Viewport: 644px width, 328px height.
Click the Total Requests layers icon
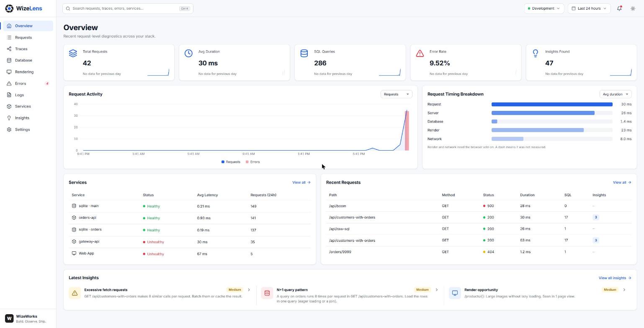pos(73,53)
